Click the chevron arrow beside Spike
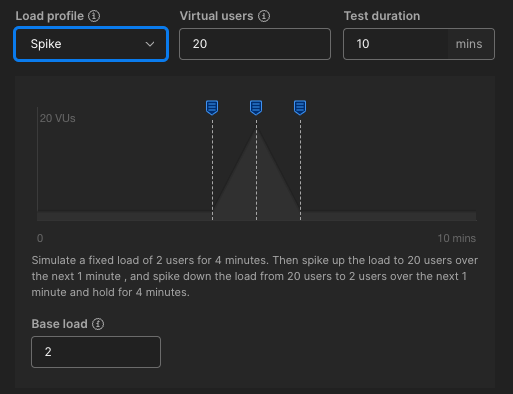This screenshot has height=394, width=513. point(150,44)
